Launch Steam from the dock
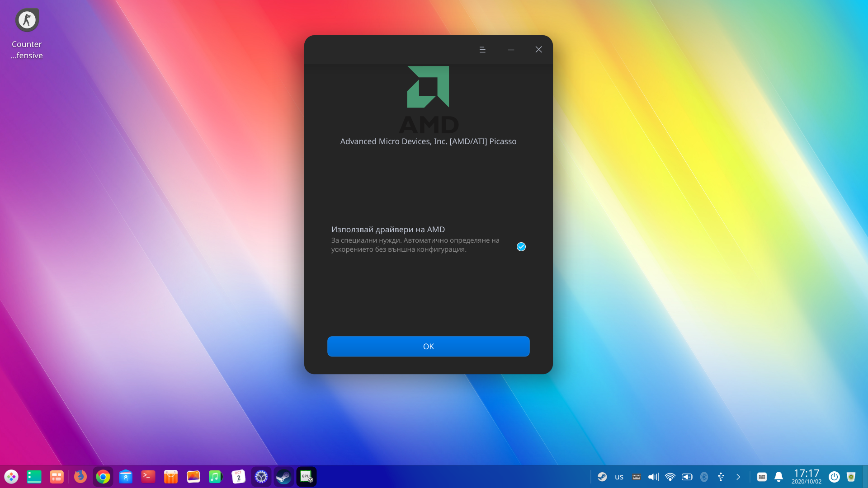Screen dimensions: 868x488 pyautogui.click(x=284, y=477)
